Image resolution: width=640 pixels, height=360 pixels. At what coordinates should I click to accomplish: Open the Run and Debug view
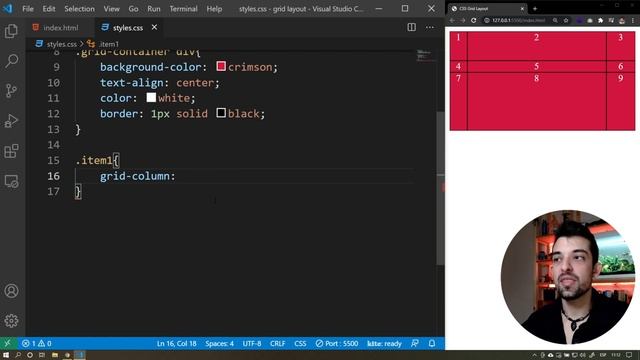(x=11, y=121)
